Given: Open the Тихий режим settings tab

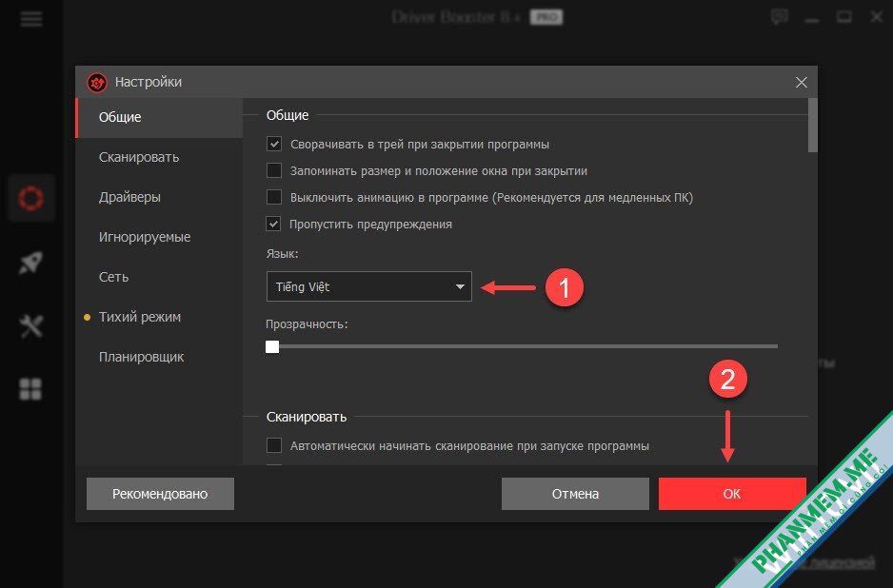Looking at the screenshot, I should (160, 317).
